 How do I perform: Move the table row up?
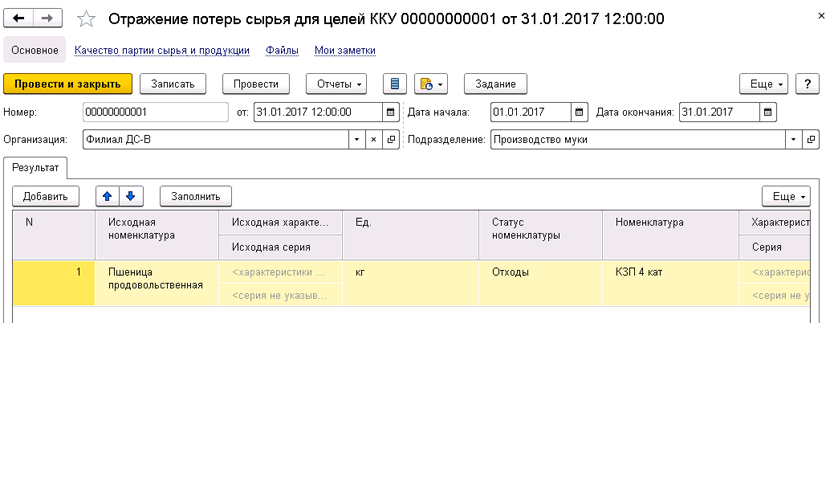[x=107, y=196]
